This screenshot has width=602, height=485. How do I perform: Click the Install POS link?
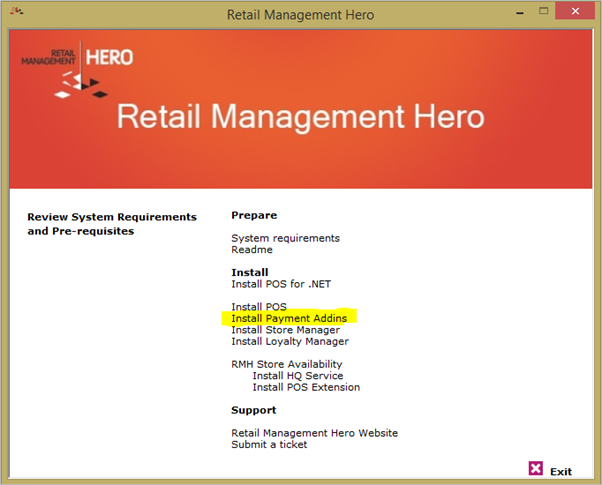[x=259, y=307]
